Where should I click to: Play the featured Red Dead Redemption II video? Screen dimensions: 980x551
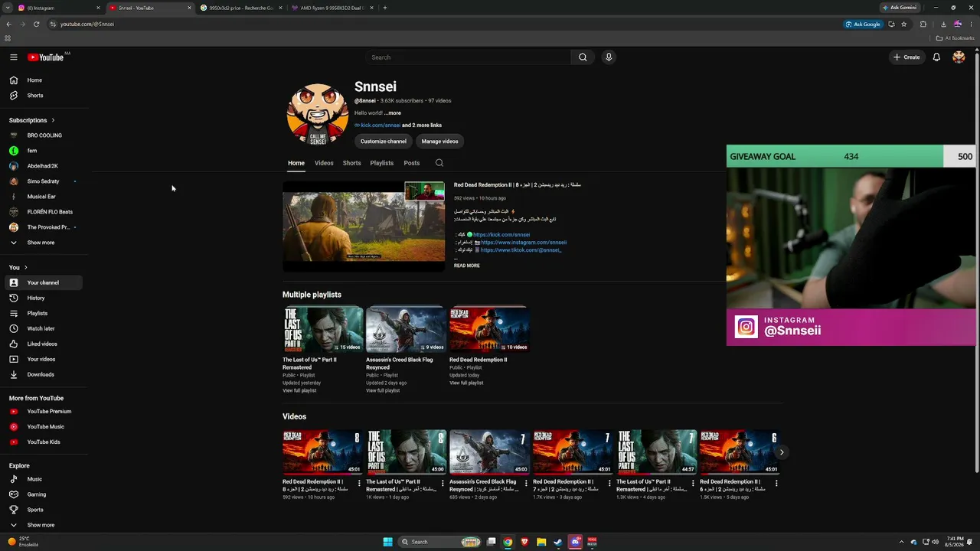coord(364,227)
